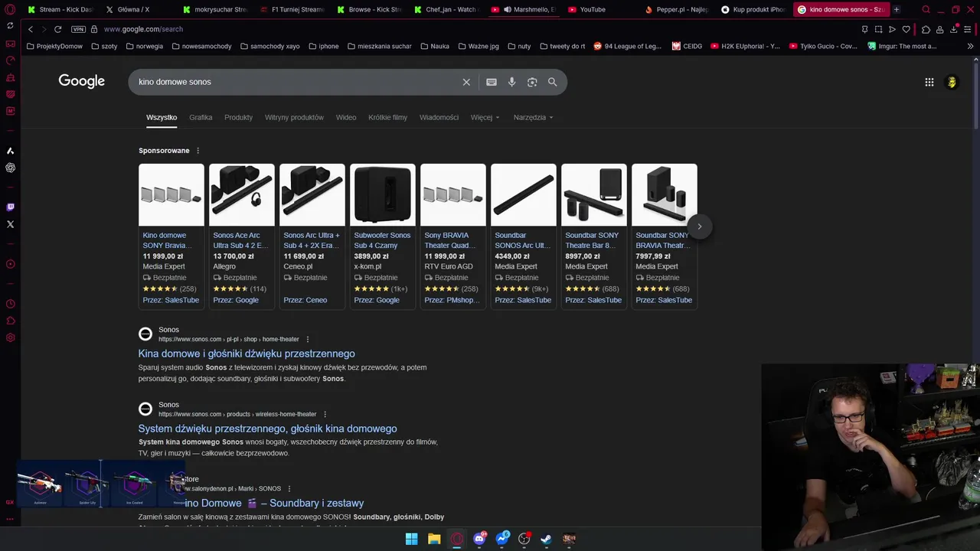Image resolution: width=980 pixels, height=551 pixels.
Task: Go to Google homepage via logo
Action: [82, 81]
